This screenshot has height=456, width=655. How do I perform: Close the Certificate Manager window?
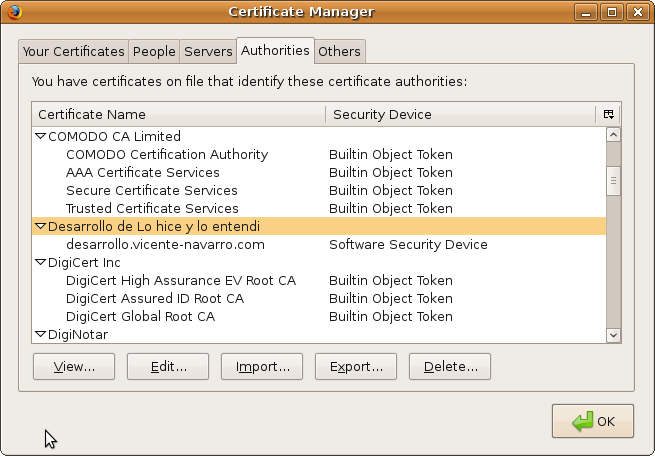point(638,12)
